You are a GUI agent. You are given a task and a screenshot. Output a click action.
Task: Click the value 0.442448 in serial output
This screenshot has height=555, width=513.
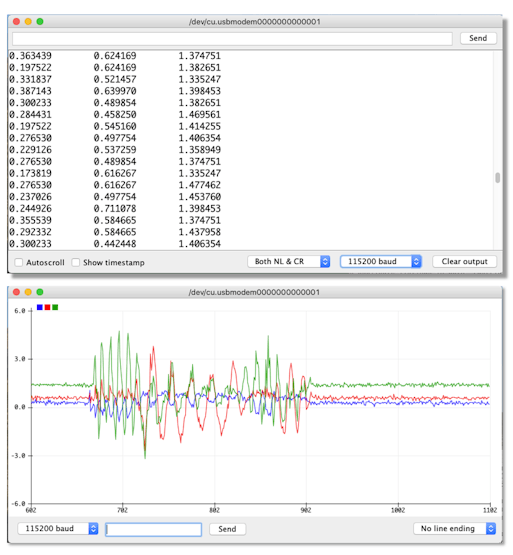(x=115, y=244)
